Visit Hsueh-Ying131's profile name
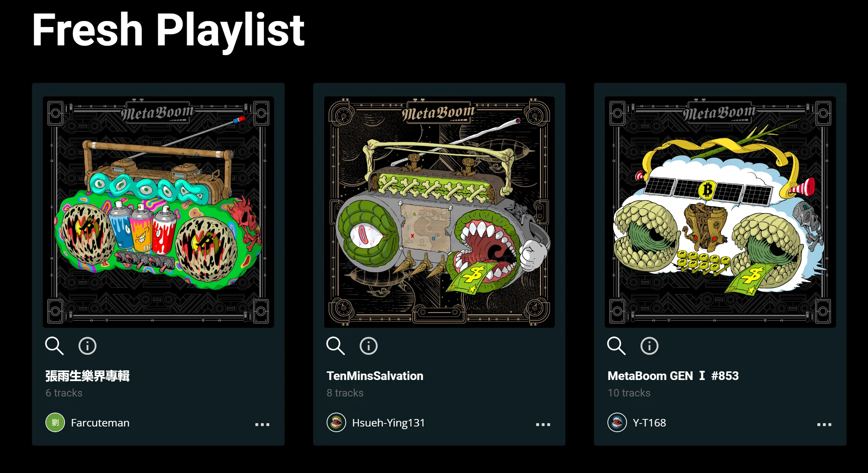Viewport: 868px width, 473px height. [x=389, y=423]
